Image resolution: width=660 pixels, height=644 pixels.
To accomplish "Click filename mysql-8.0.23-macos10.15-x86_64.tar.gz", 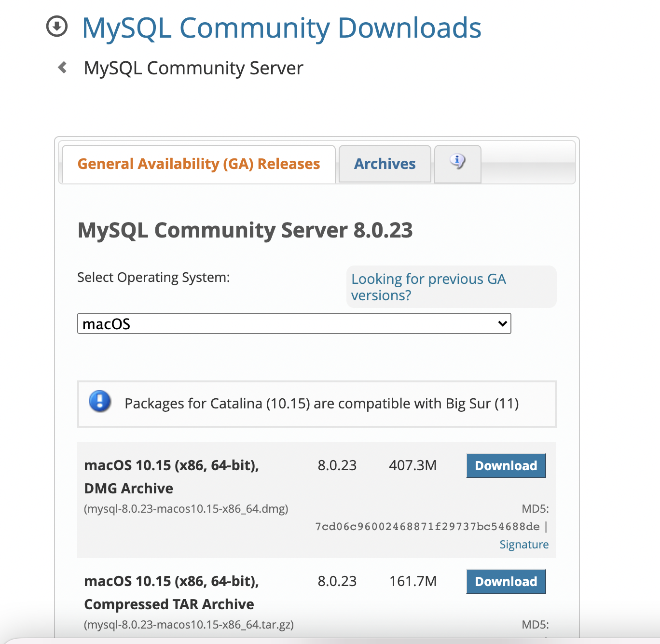I will (x=189, y=625).
